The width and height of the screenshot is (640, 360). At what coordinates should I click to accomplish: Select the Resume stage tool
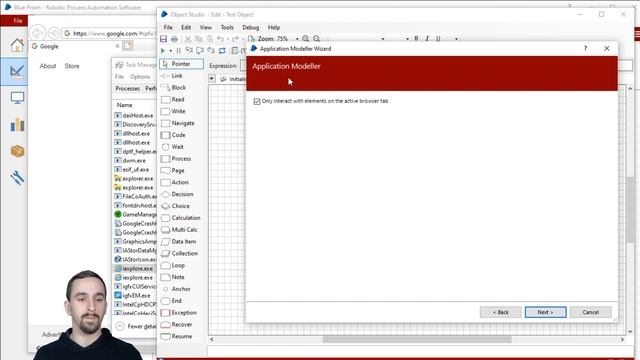176,336
